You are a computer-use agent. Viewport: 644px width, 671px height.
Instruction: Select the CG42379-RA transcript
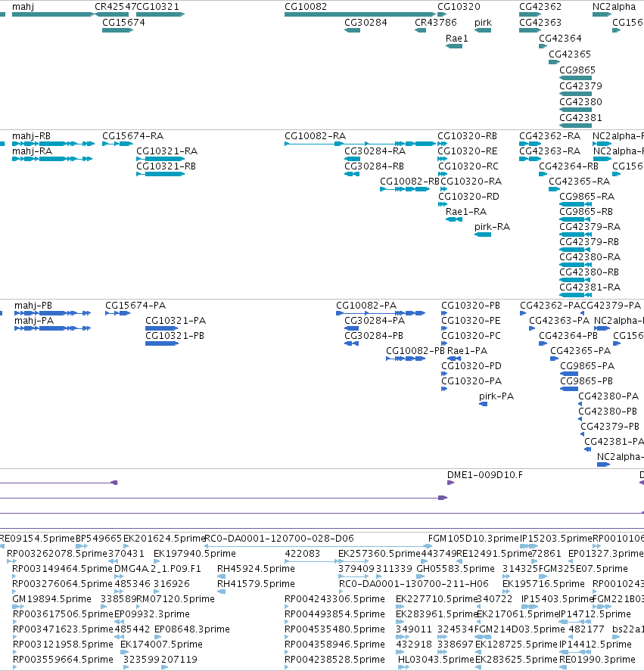coord(575,235)
